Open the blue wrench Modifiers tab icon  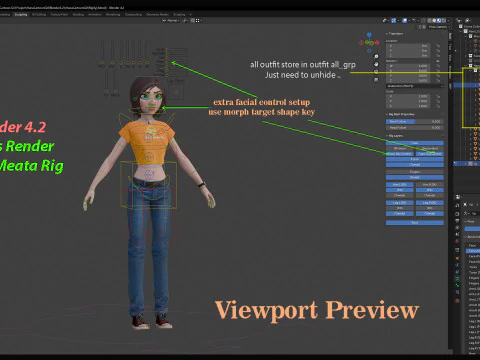click(x=457, y=265)
